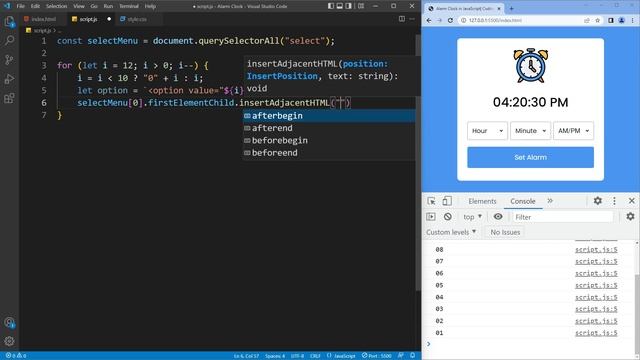Open the Customize Layout control
This screenshot has width=640, height=360.
pos(361,6)
